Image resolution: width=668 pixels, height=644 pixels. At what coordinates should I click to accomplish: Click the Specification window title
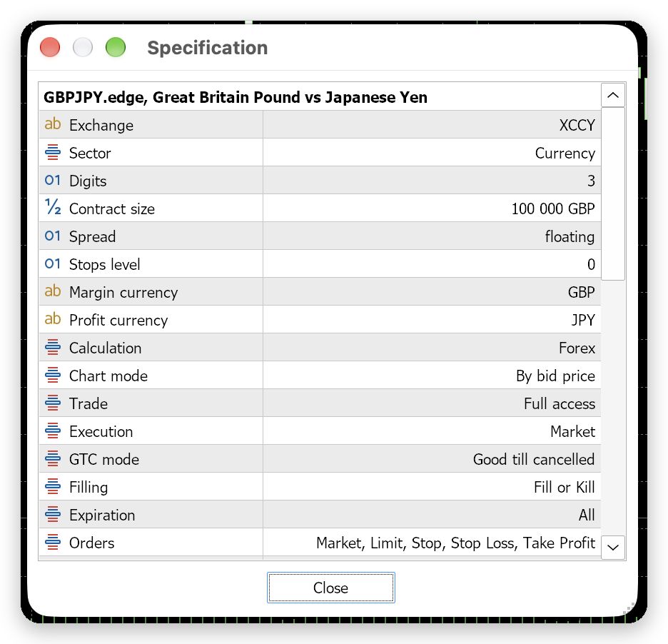(208, 48)
